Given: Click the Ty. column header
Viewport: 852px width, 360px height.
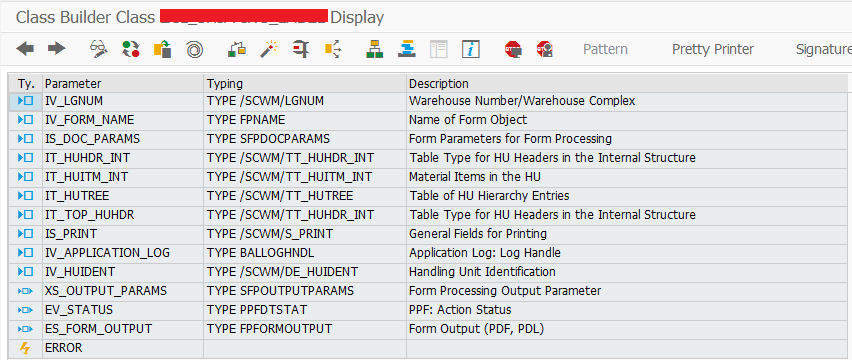Looking at the screenshot, I should pyautogui.click(x=26, y=84).
